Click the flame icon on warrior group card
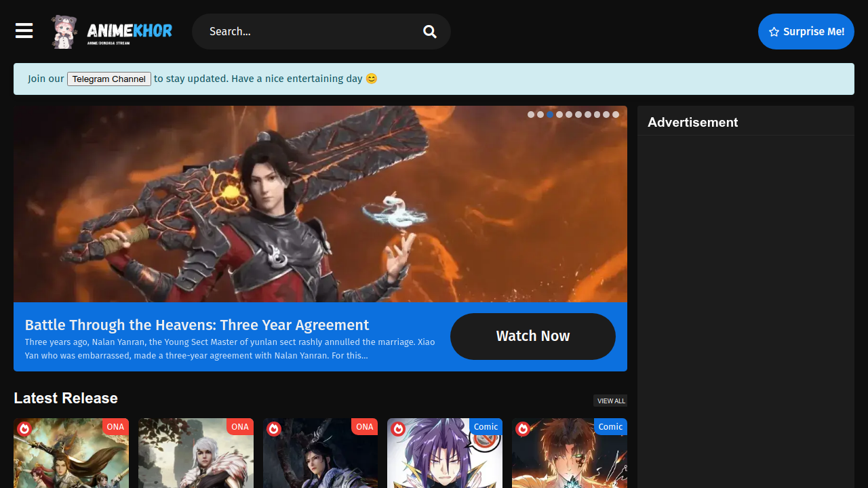Image resolution: width=868 pixels, height=488 pixels. [24, 429]
